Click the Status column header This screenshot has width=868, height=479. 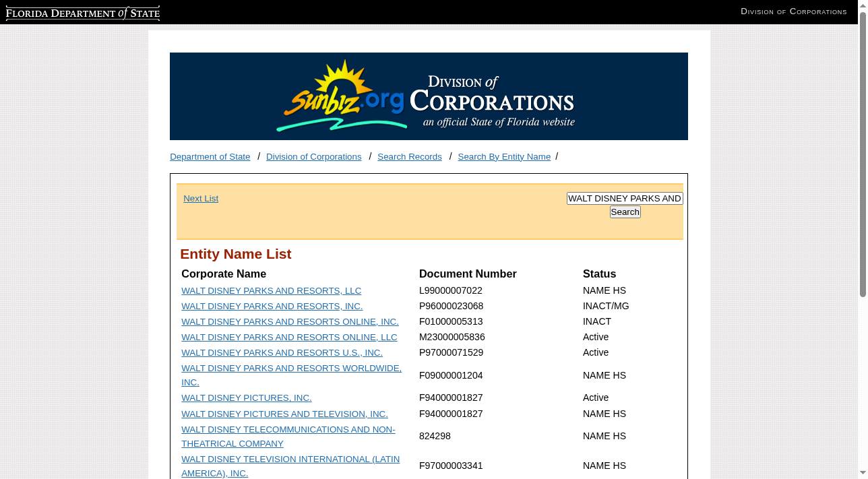599,274
